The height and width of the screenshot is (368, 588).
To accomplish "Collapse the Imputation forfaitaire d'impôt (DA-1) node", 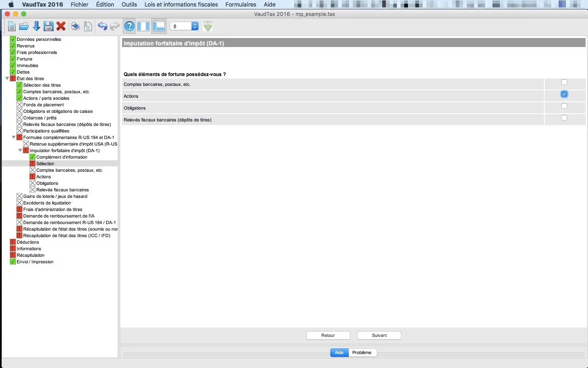I will point(20,150).
